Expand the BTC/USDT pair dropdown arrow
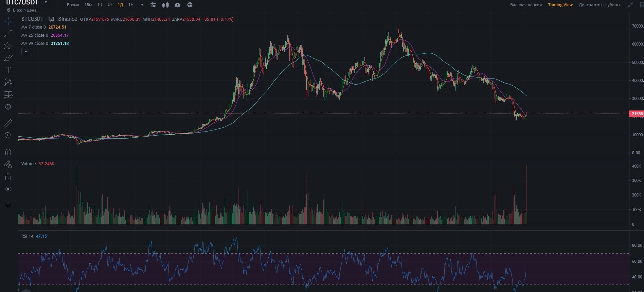 click(x=46, y=2)
